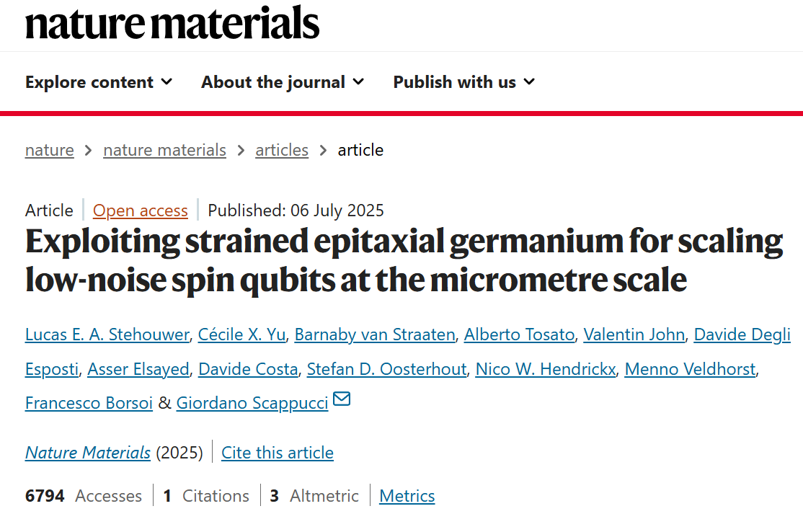This screenshot has height=532, width=803.
Task: Open author Lucas E. A. Stehouwer
Action: tap(107, 334)
